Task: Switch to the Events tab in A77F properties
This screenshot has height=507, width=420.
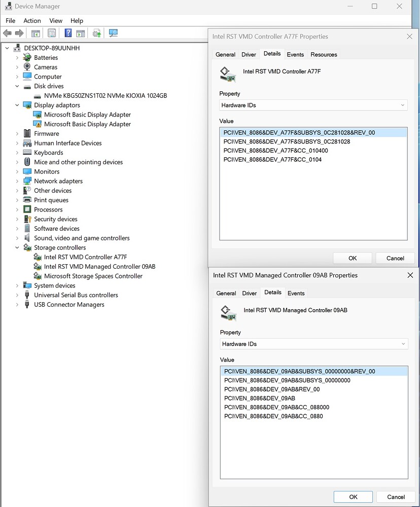Action: (x=295, y=54)
